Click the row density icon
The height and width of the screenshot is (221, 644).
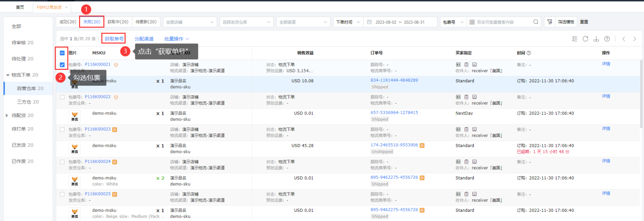[x=574, y=39]
